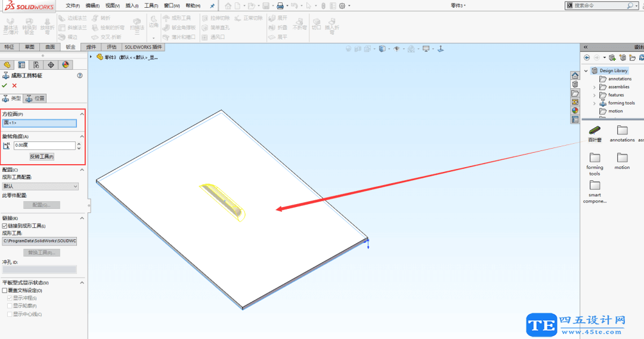
Task: Open File Explorer task pane tab
Action: click(575, 93)
